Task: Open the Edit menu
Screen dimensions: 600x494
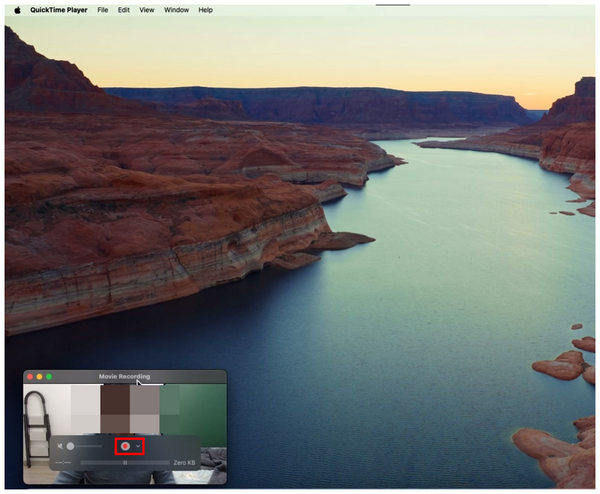Action: tap(124, 10)
